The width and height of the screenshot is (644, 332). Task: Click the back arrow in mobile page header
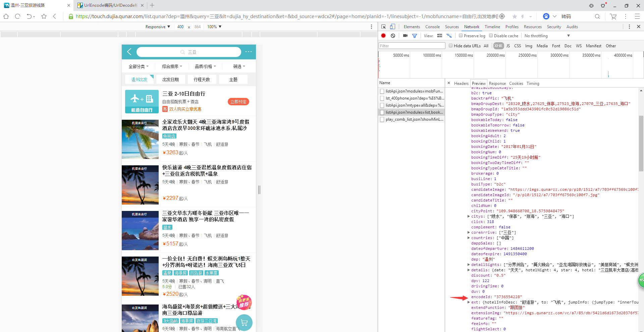129,52
